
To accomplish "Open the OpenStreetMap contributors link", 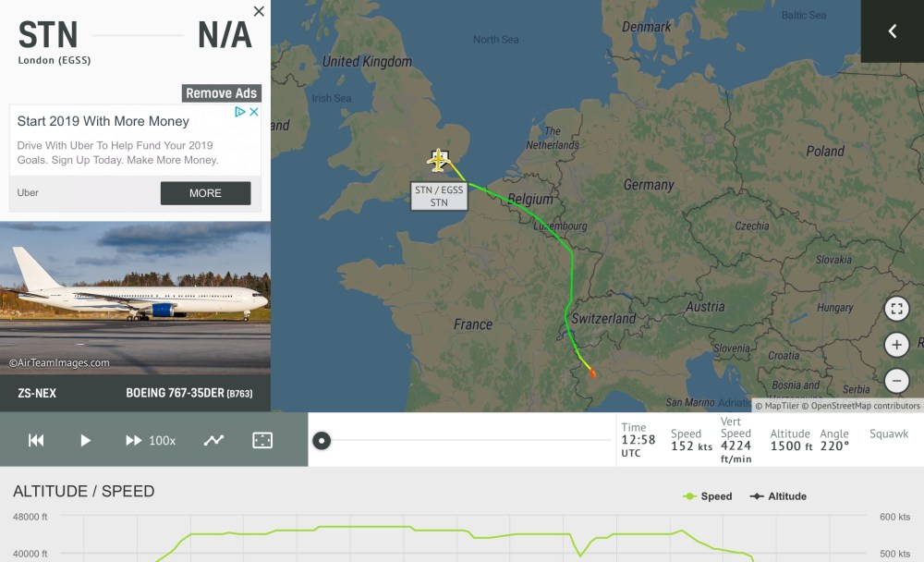I will [862, 406].
